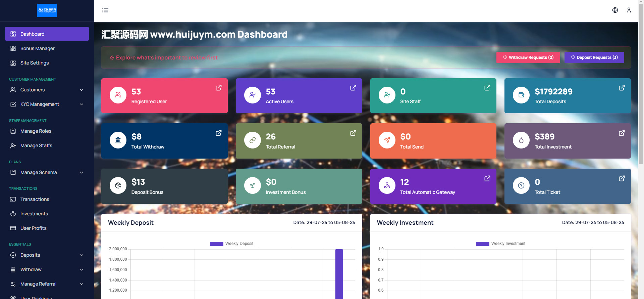
Task: Open external link on Registered User card
Action: [x=219, y=88]
